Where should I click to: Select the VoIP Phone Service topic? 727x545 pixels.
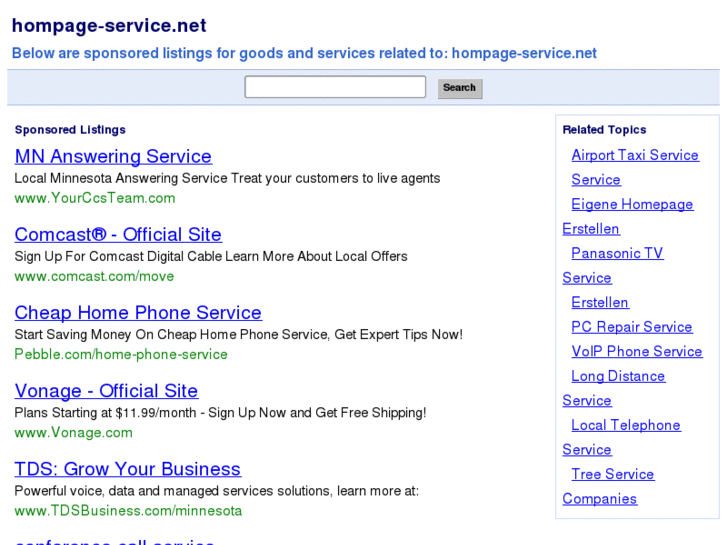(637, 351)
